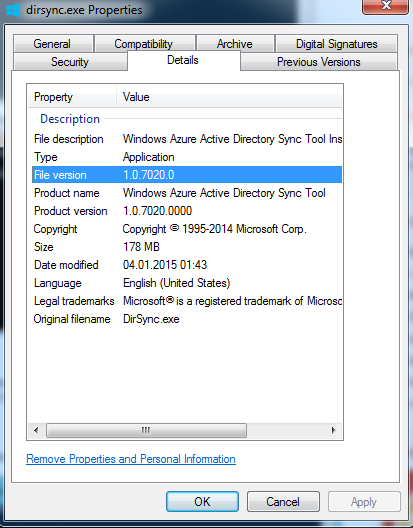The height and width of the screenshot is (528, 413).
Task: Select the Product version row
Action: point(187,211)
